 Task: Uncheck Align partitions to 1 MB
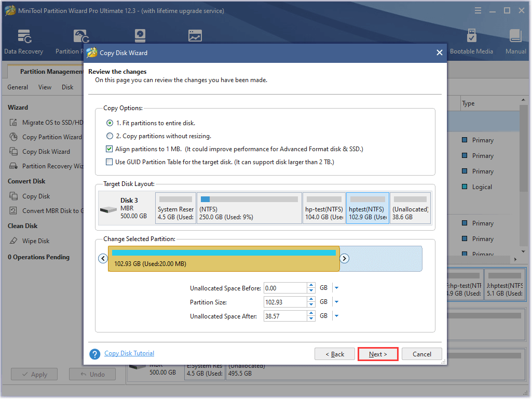pos(110,149)
